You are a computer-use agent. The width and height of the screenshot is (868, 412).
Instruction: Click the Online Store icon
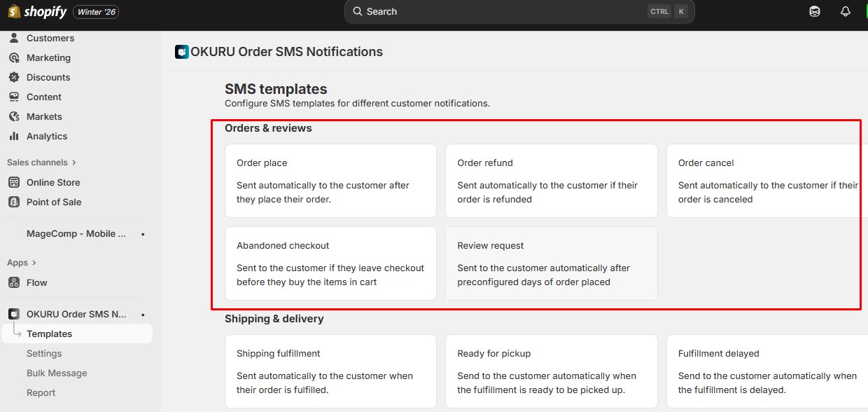coord(14,182)
